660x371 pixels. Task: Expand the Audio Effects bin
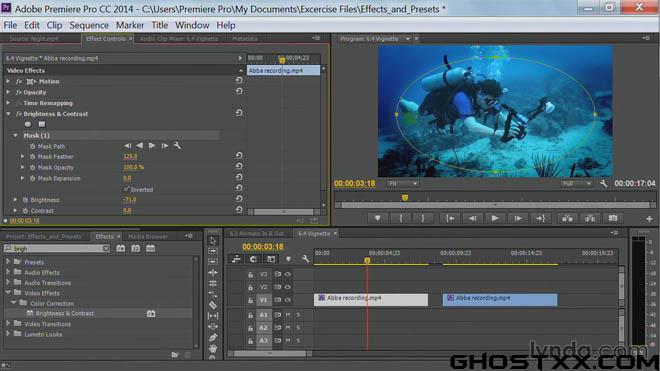[8, 272]
